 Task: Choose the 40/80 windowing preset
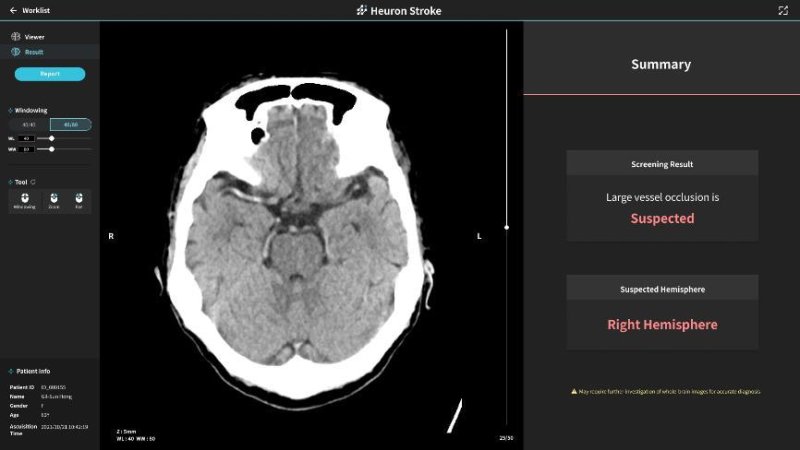point(70,125)
